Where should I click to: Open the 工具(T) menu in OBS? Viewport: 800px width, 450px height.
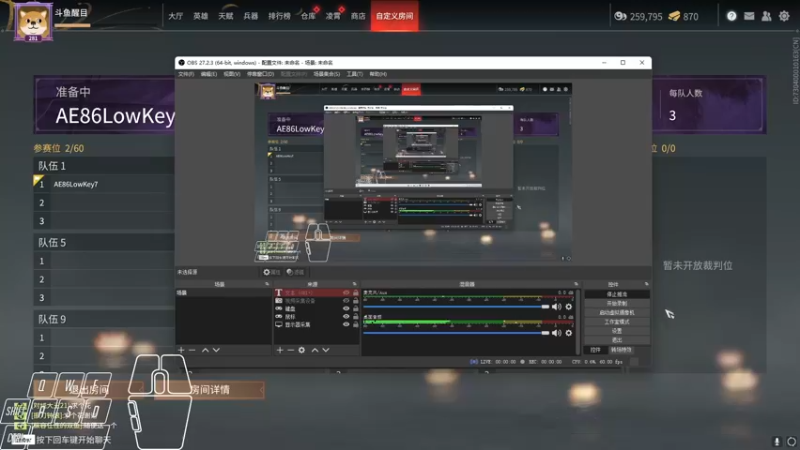tap(355, 74)
